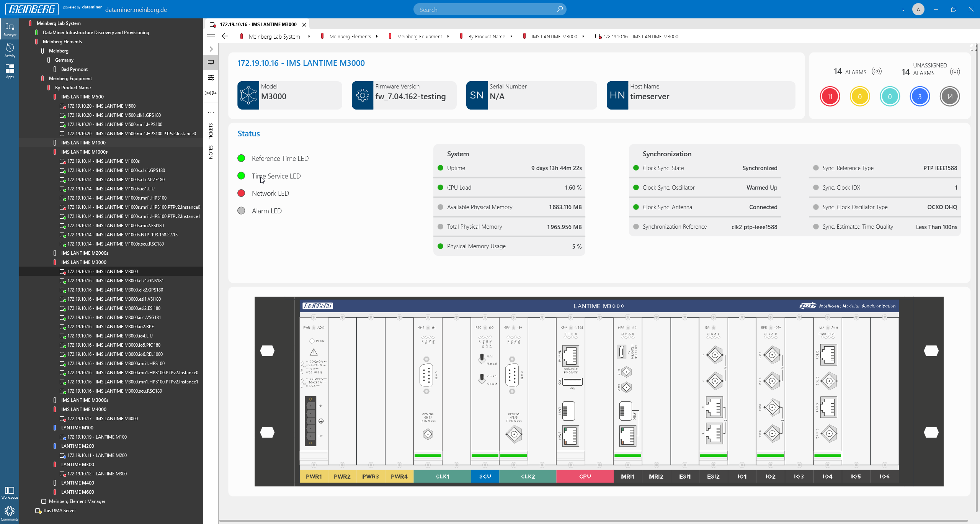
Task: Open the hamburger menu beside breadcrumbs
Action: [211, 36]
